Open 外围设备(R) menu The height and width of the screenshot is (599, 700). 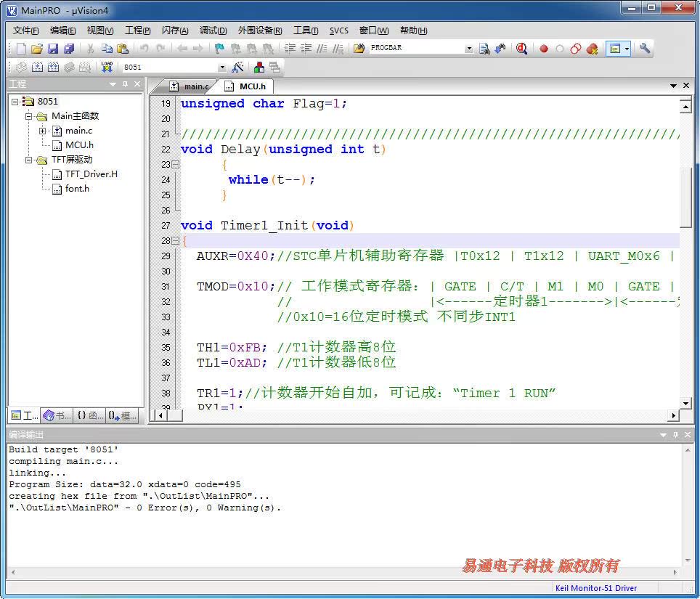tap(260, 30)
